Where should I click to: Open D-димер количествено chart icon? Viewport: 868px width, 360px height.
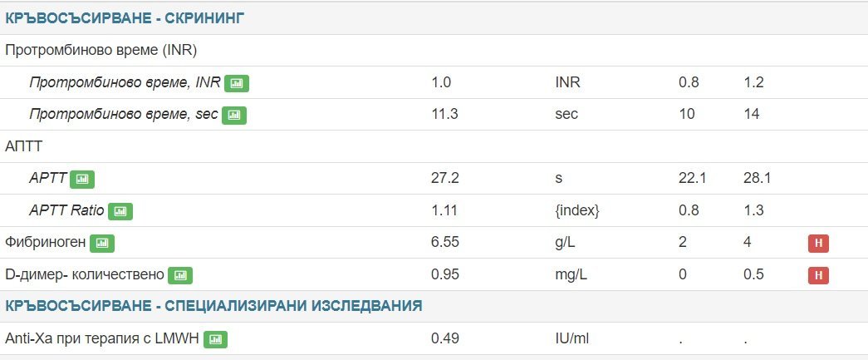[x=180, y=275]
